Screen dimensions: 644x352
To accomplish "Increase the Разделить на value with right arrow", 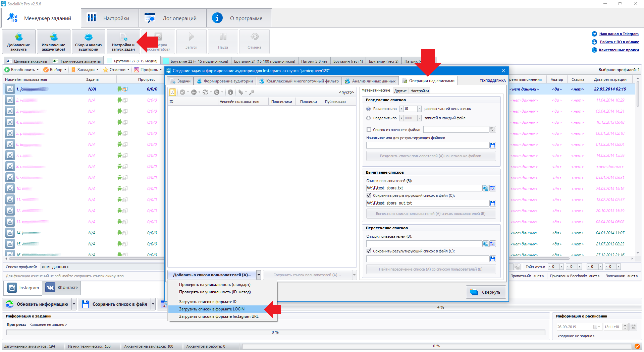I will click(419, 109).
